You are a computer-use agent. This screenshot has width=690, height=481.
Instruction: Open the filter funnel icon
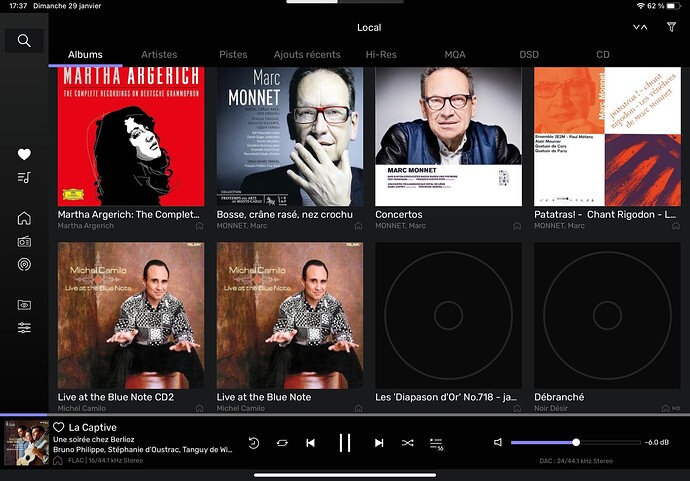pos(671,27)
